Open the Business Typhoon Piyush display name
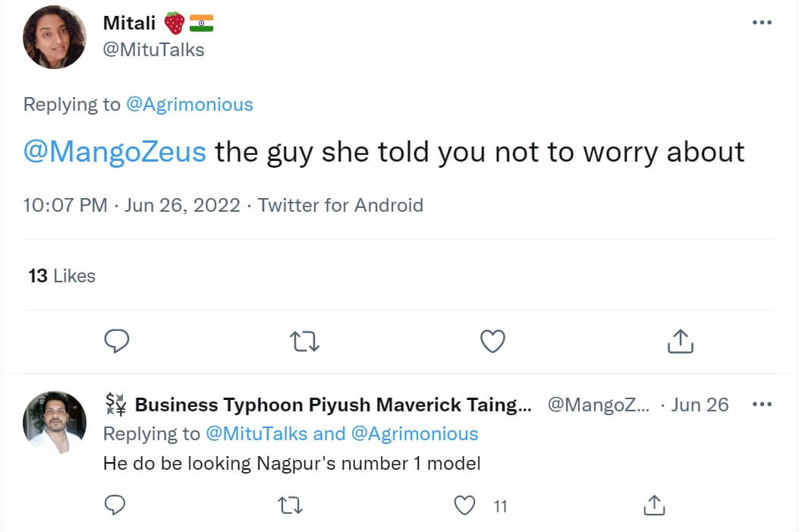The height and width of the screenshot is (532, 799). click(x=333, y=405)
